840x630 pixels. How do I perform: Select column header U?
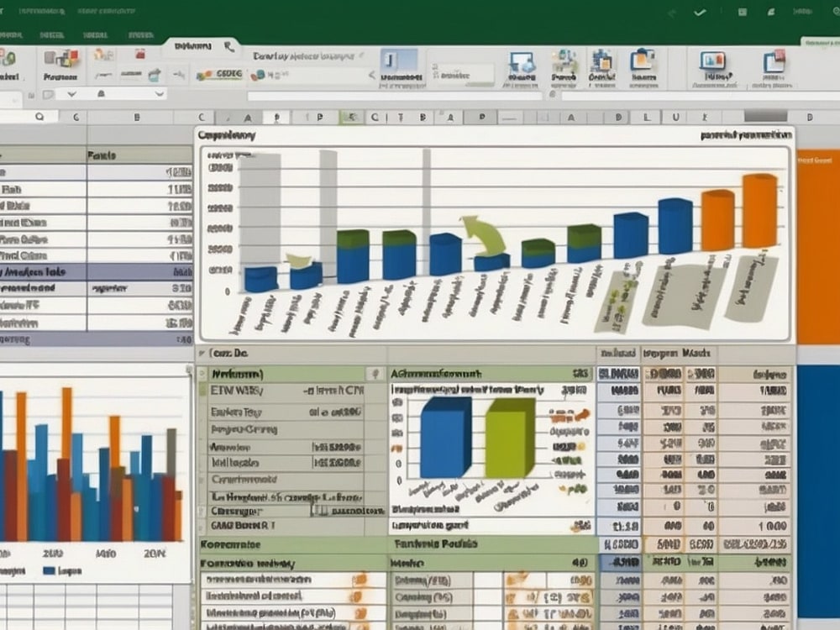675,117
